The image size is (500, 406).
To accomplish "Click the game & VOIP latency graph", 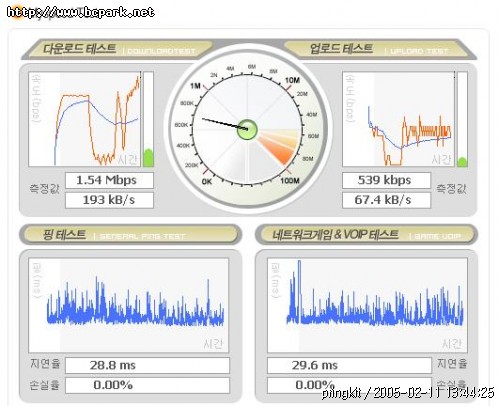I will click(367, 305).
